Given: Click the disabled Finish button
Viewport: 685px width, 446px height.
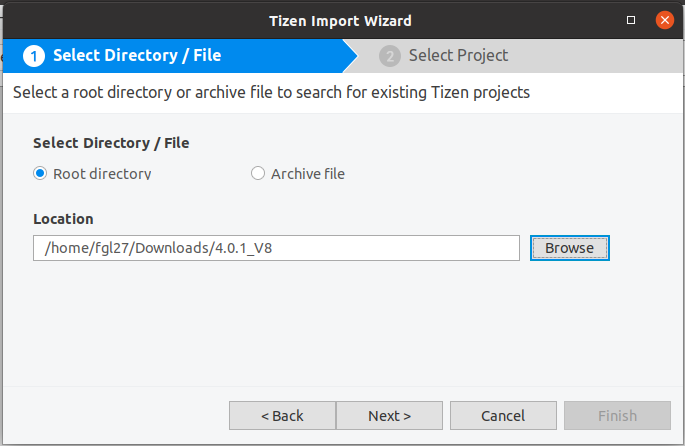Looking at the screenshot, I should click(x=617, y=415).
